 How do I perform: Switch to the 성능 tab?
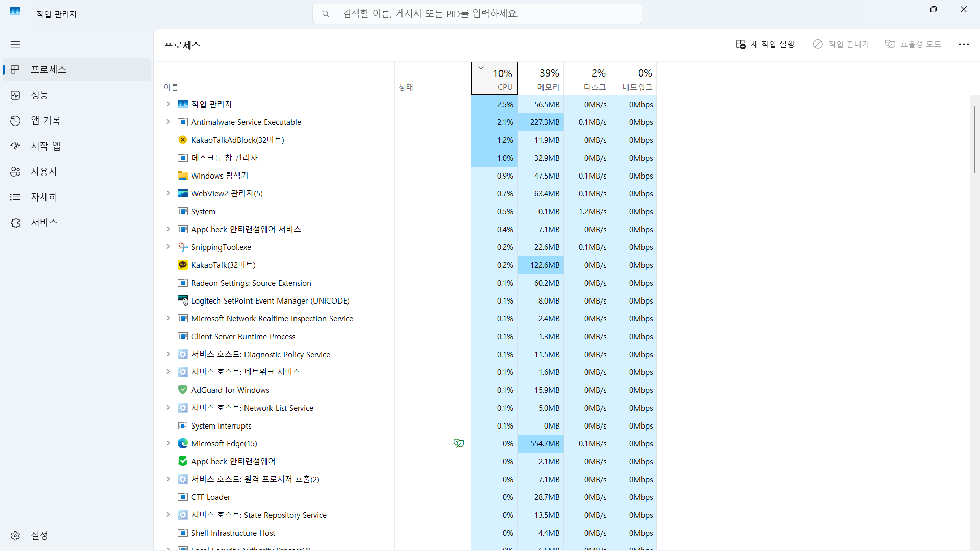click(x=77, y=95)
